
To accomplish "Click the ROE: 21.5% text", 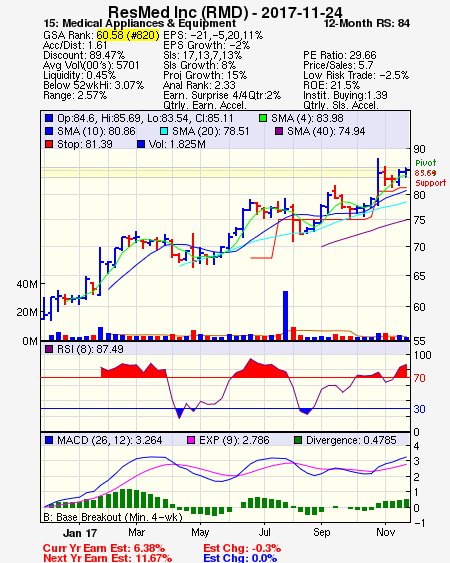I will [331, 85].
